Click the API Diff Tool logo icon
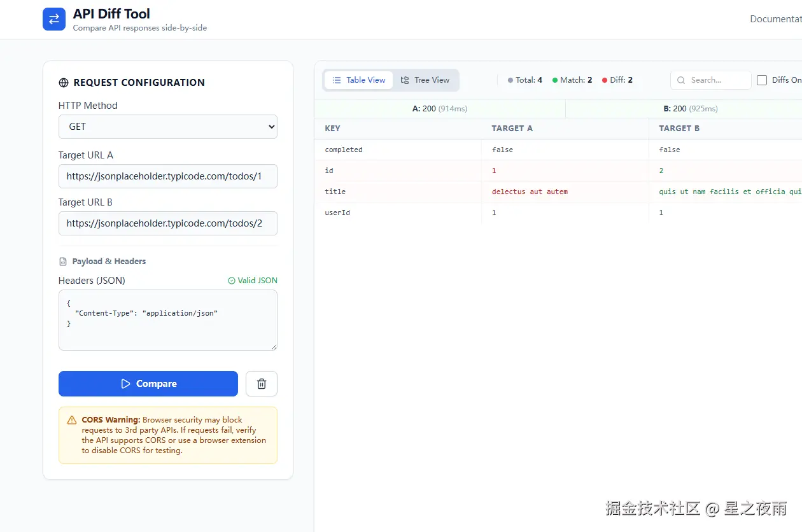 pyautogui.click(x=54, y=19)
